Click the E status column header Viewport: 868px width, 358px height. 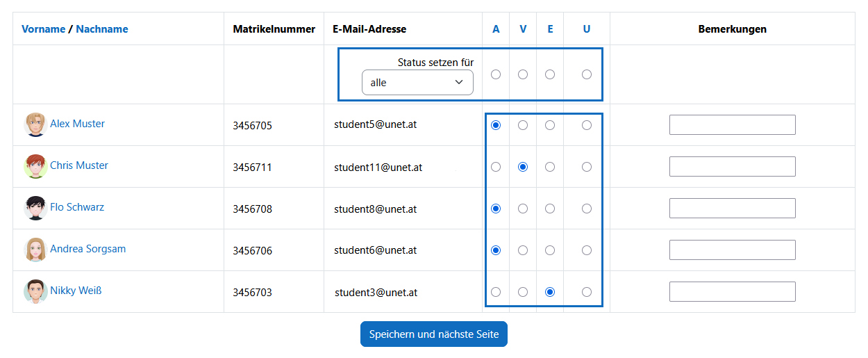(550, 29)
